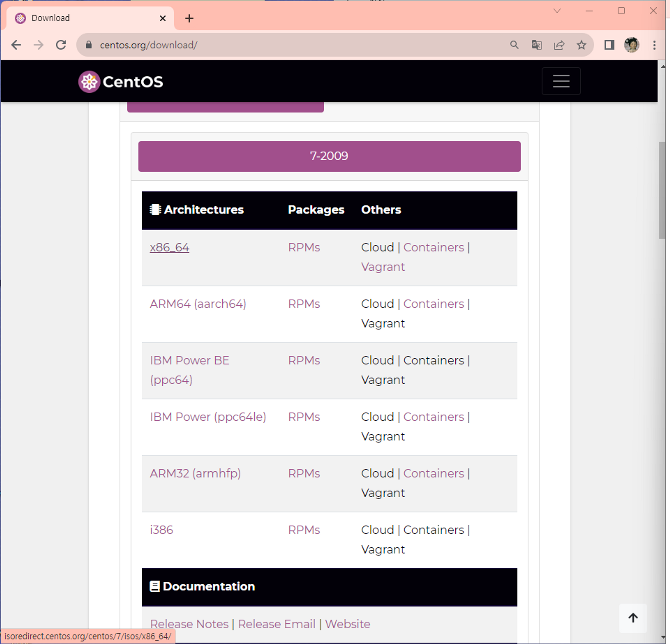Image resolution: width=670 pixels, height=644 pixels.
Task: Click the CentOS logo
Action: [x=121, y=82]
